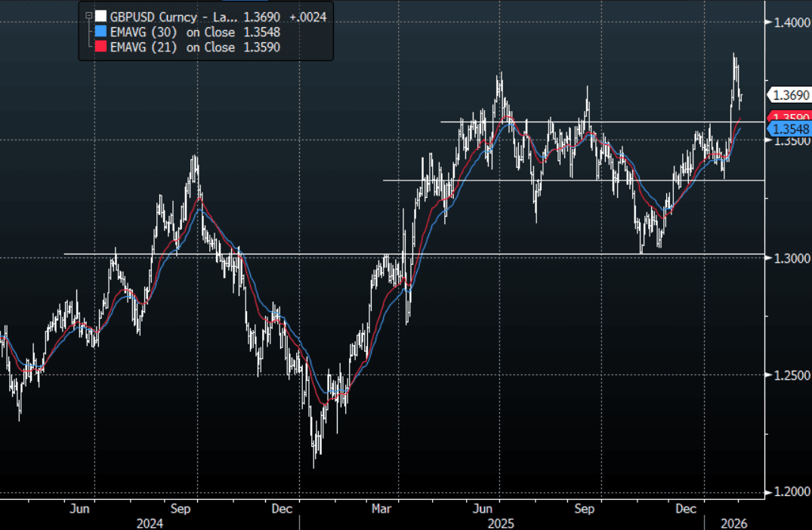Click the 1.2500 label on price axis

pos(789,375)
